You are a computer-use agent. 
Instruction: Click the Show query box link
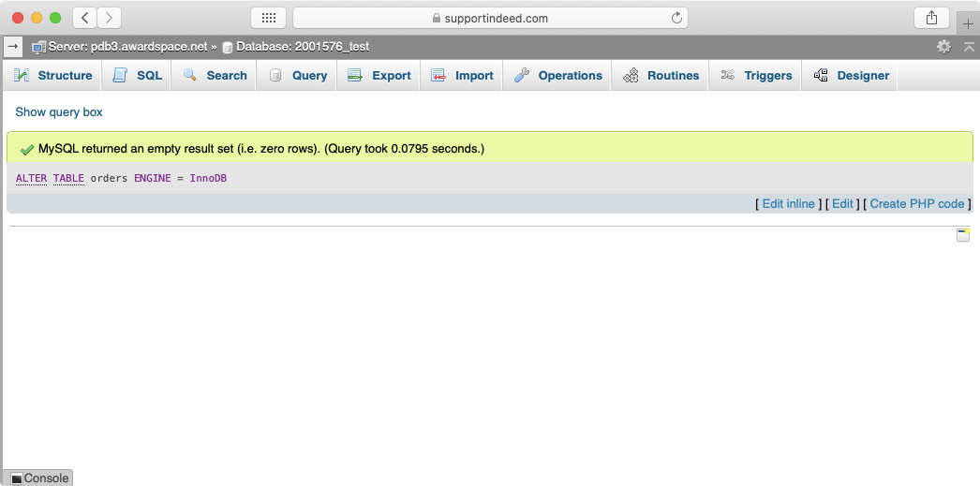[x=59, y=112]
